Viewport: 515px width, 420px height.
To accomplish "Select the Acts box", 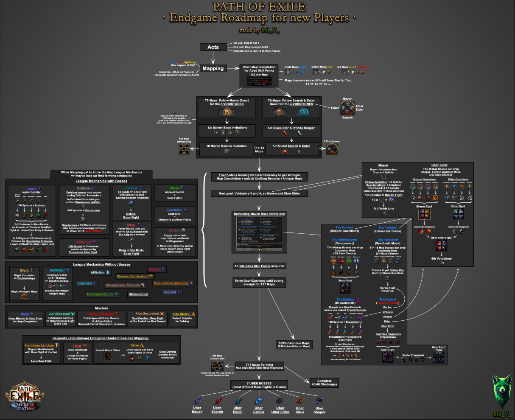I will (213, 47).
